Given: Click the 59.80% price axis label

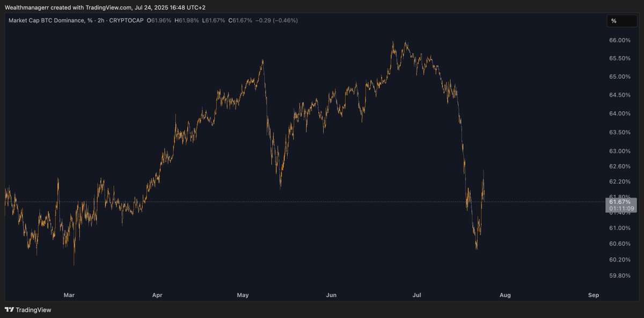Looking at the screenshot, I should 620,276.
